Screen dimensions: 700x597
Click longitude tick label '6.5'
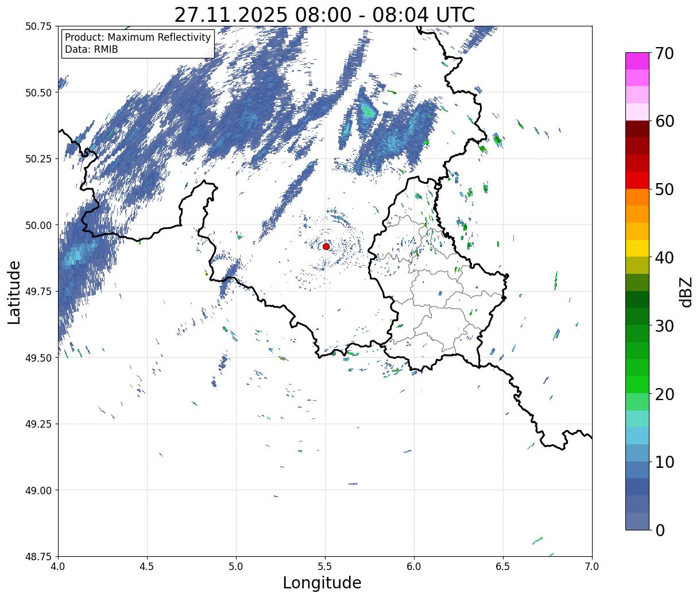pyautogui.click(x=503, y=566)
